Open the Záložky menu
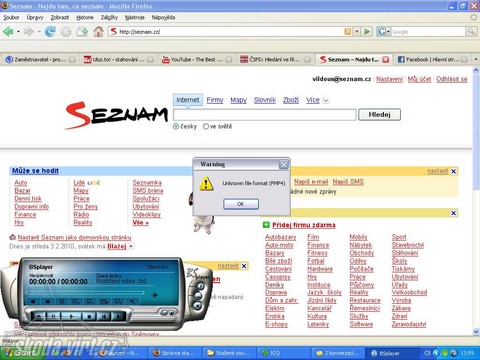The image size is (480, 360). pos(109,17)
